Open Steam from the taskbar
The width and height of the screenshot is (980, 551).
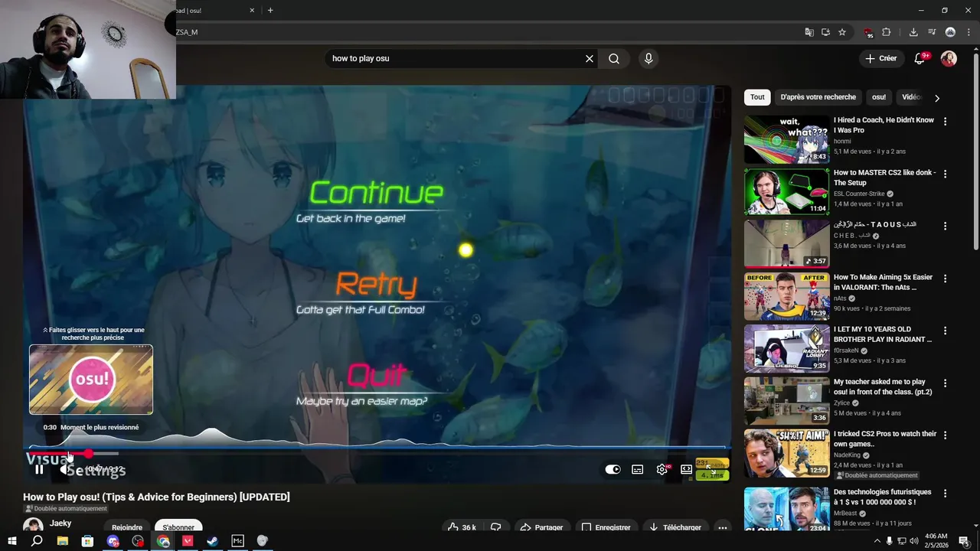point(212,541)
